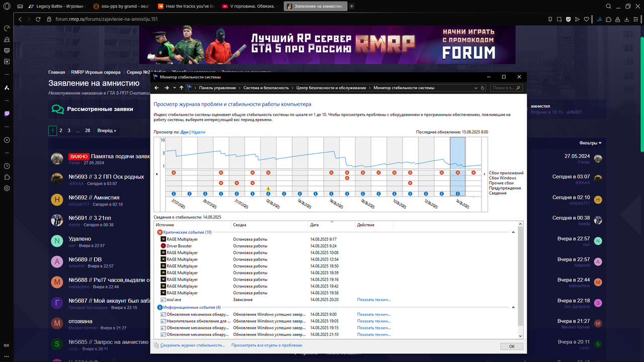Switch chart view to Недели

[x=198, y=132]
